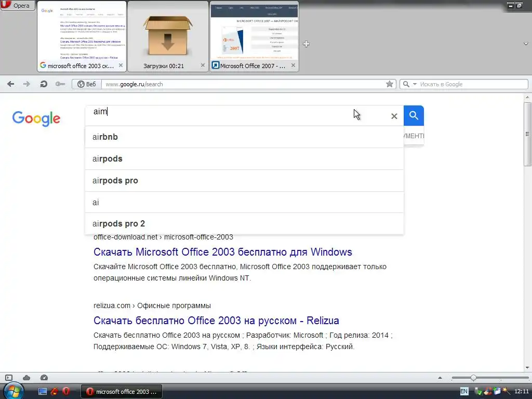Expand the closed tabs list arrow
The image size is (532, 399).
click(526, 44)
